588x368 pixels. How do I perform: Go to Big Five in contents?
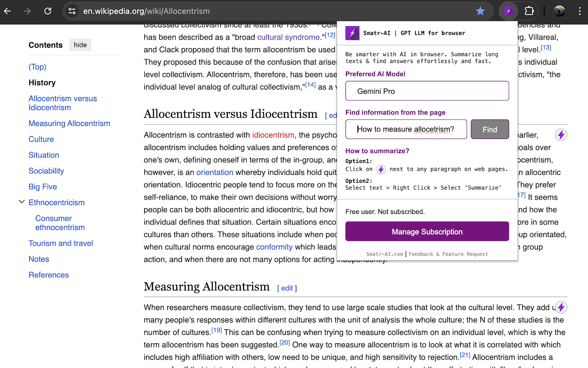pos(43,187)
